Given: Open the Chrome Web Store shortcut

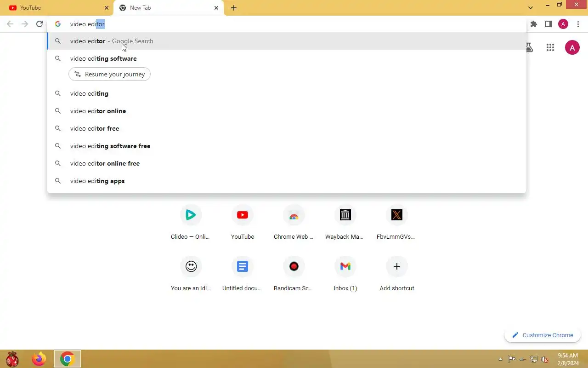Looking at the screenshot, I should tap(294, 223).
